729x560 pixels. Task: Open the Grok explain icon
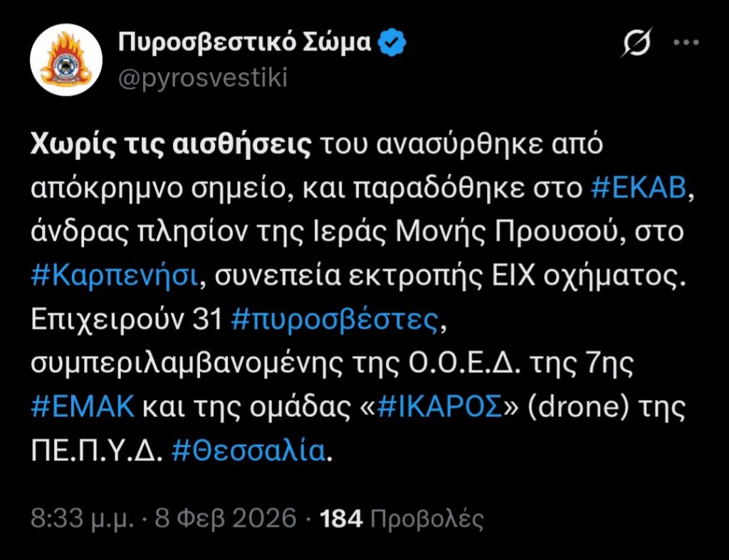tap(637, 45)
